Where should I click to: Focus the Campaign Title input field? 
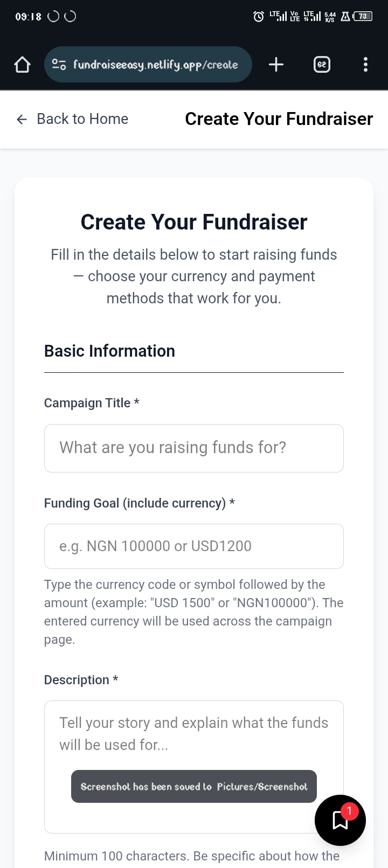pyautogui.click(x=194, y=448)
